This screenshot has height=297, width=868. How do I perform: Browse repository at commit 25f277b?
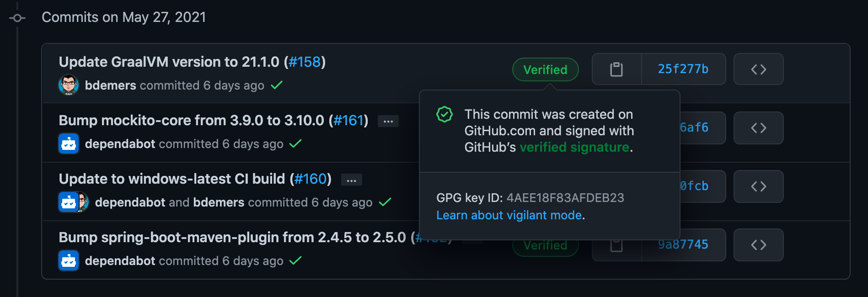[x=758, y=69]
